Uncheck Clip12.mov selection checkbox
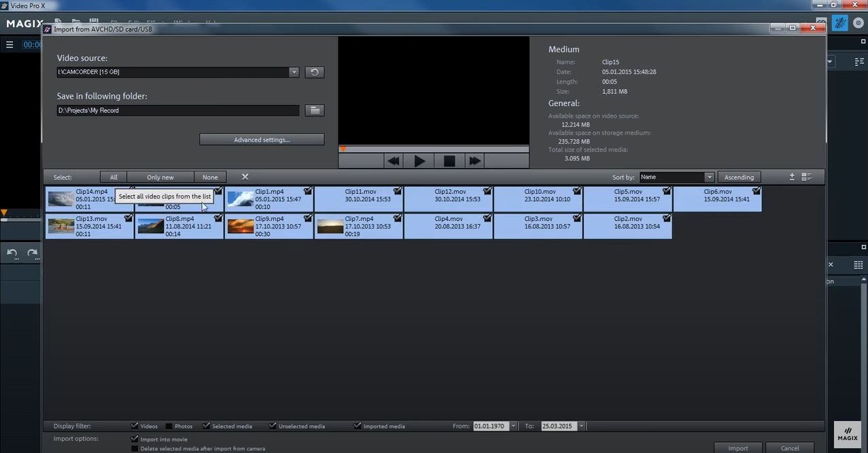This screenshot has height=453, width=868. (x=487, y=191)
